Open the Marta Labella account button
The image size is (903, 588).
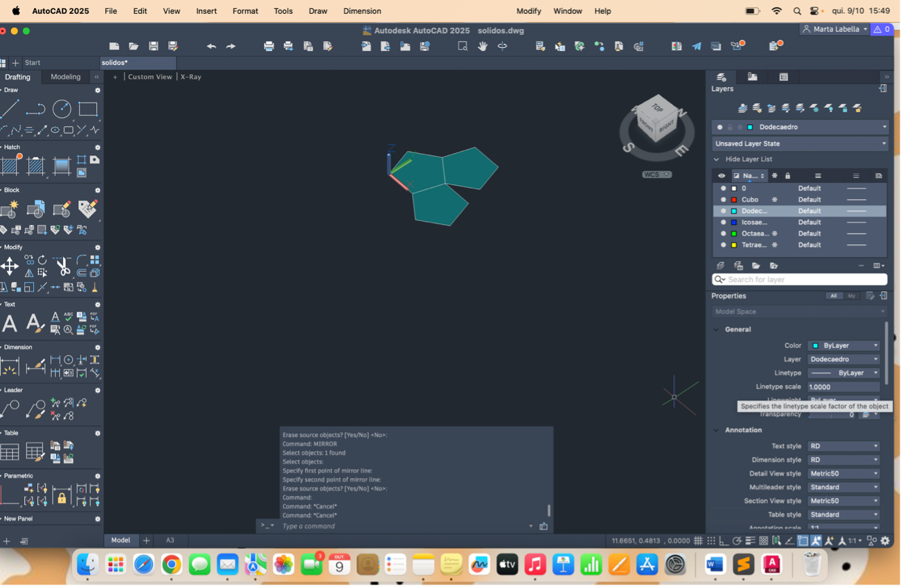tap(834, 30)
